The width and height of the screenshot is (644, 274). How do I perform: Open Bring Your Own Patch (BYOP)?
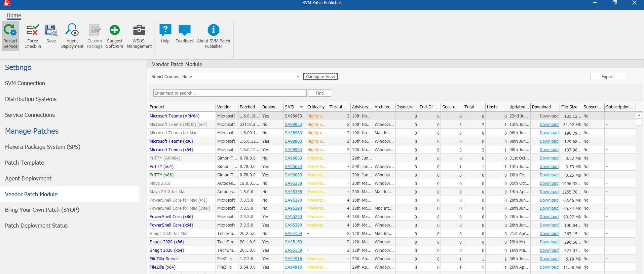[x=42, y=210]
